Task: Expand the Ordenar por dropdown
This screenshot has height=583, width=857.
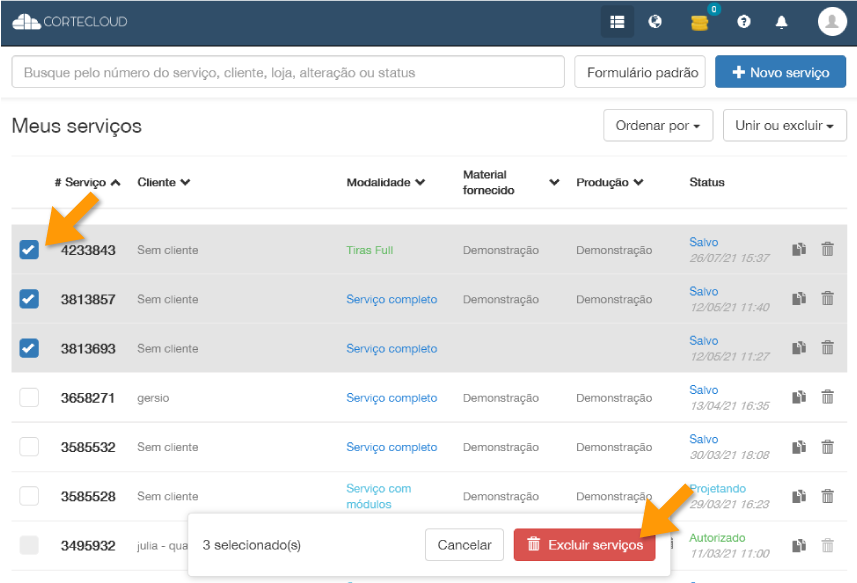Action: pyautogui.click(x=657, y=126)
